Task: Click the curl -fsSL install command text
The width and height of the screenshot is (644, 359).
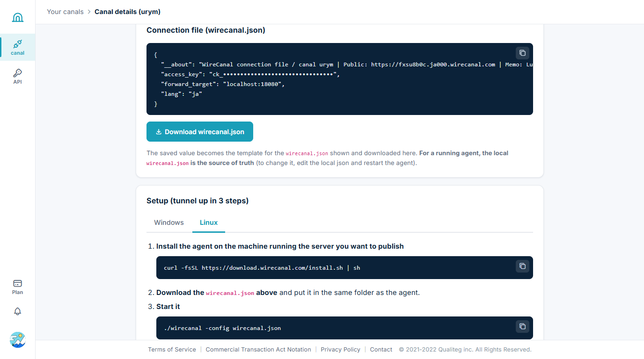Action: [262, 268]
